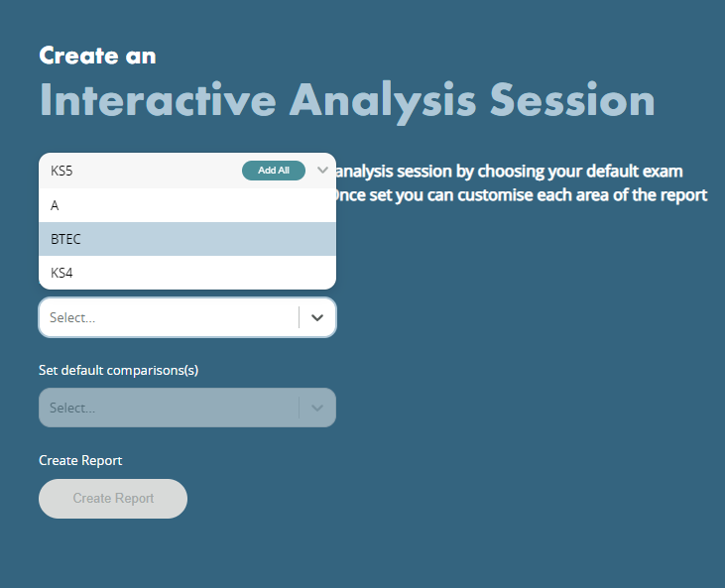
Task: Click the Create Report label above the button
Action: tap(80, 460)
